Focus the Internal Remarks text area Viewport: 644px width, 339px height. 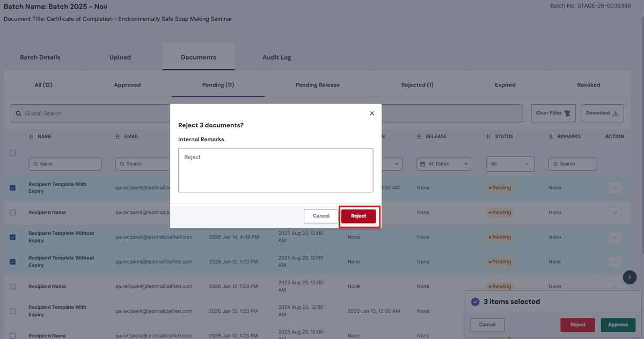pyautogui.click(x=275, y=170)
